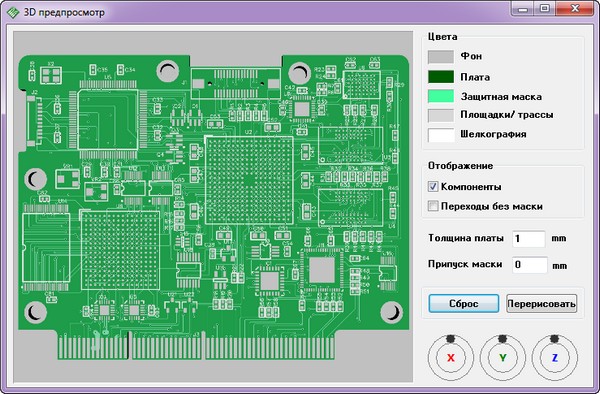Image resolution: width=600 pixels, height=394 pixels.
Task: Click the application icon in the title bar
Action: tap(13, 13)
